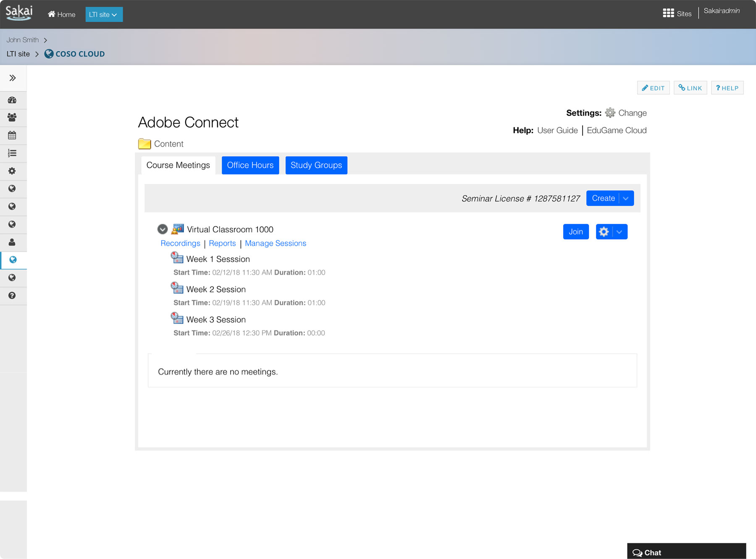The image size is (756, 559).
Task: Go to Home in top bar
Action: tap(62, 14)
